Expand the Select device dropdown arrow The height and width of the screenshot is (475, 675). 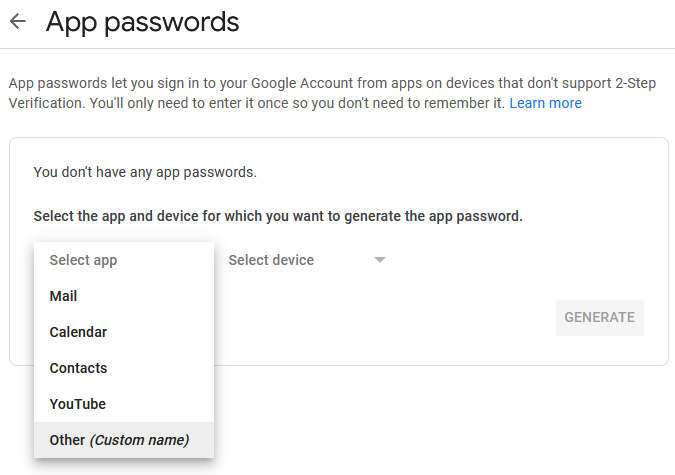point(379,261)
